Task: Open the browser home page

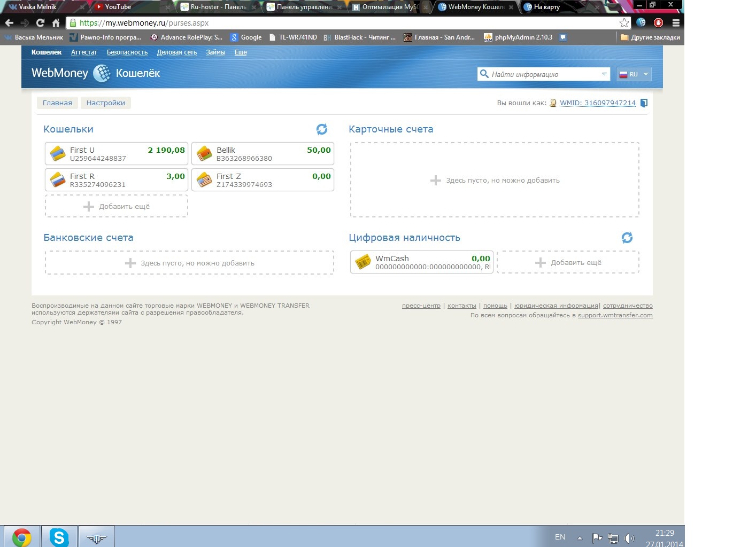Action: (x=56, y=23)
